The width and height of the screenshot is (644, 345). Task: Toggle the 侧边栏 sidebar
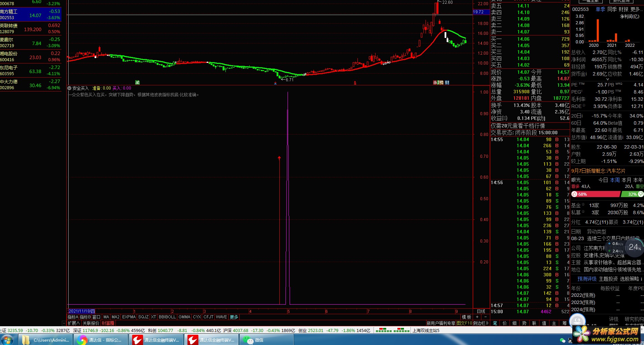coord(481,323)
